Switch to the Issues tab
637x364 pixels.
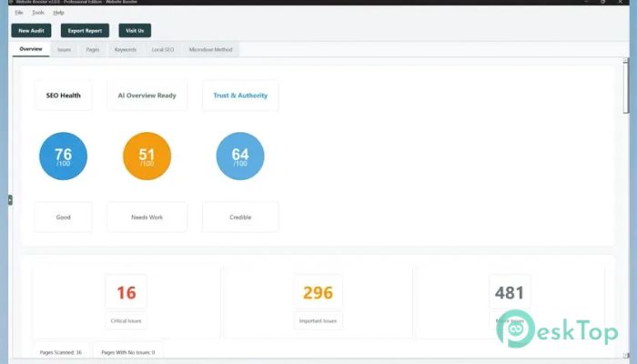pyautogui.click(x=65, y=49)
